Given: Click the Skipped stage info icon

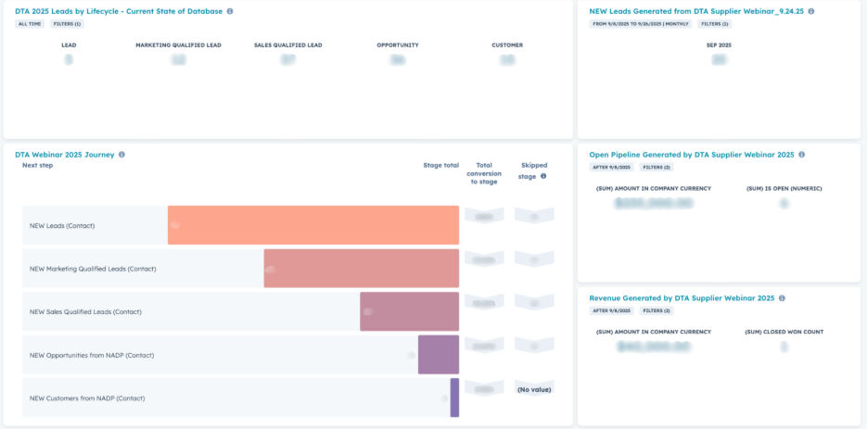Looking at the screenshot, I should [x=543, y=176].
